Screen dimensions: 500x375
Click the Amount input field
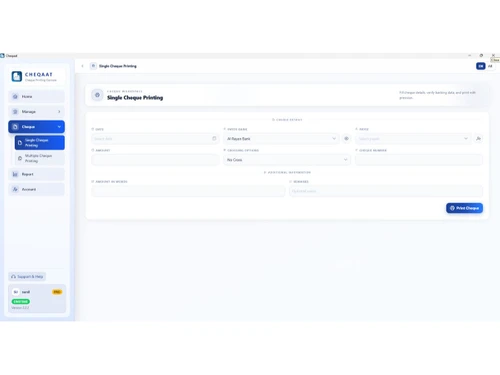(x=155, y=160)
